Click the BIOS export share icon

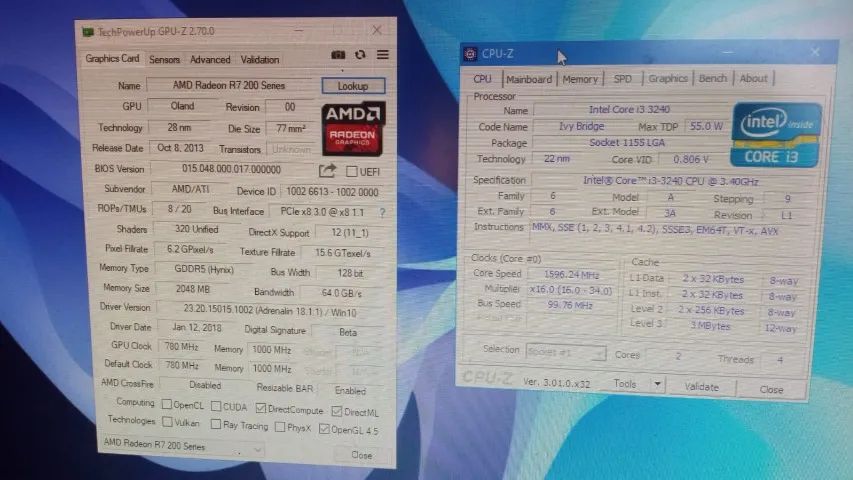[327, 171]
